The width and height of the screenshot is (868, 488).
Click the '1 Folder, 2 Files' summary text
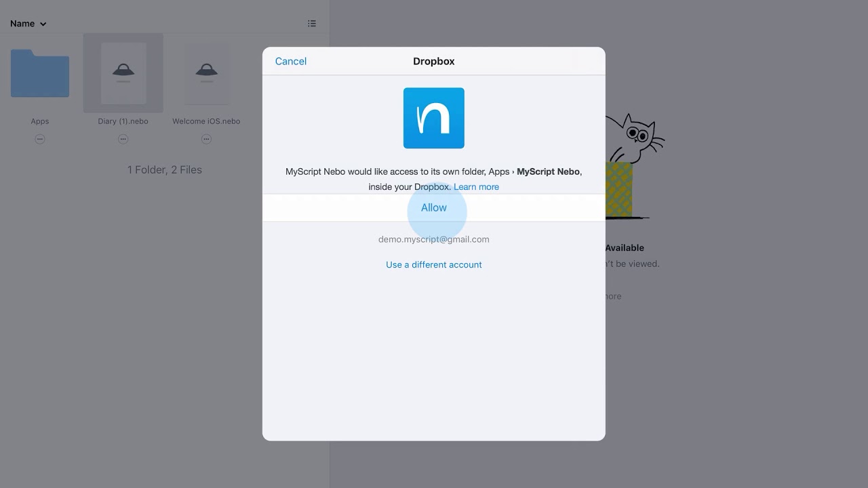point(165,169)
